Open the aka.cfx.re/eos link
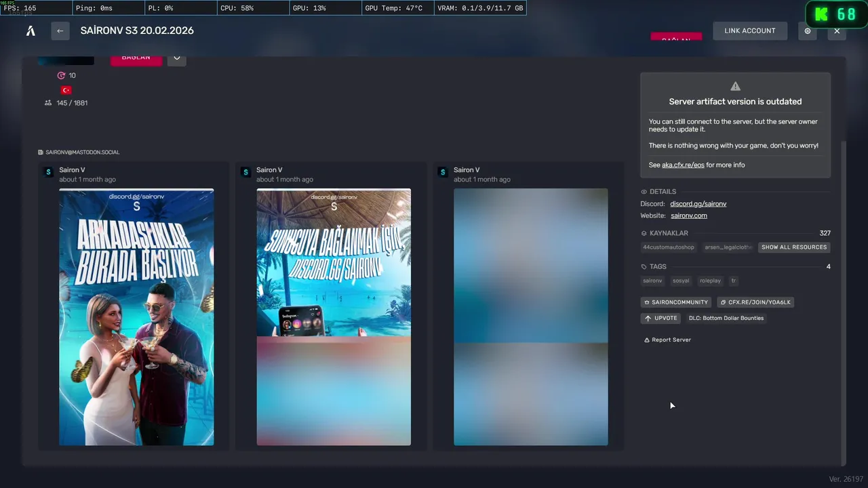Screen dimensions: 868x488 click(683, 165)
